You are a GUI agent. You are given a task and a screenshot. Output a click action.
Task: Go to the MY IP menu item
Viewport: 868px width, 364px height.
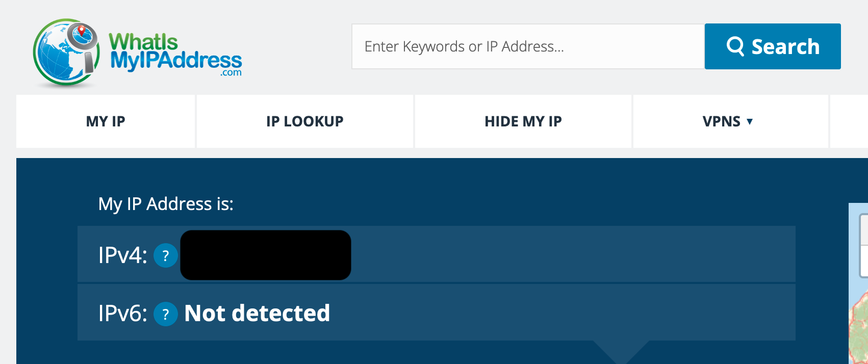(x=106, y=121)
